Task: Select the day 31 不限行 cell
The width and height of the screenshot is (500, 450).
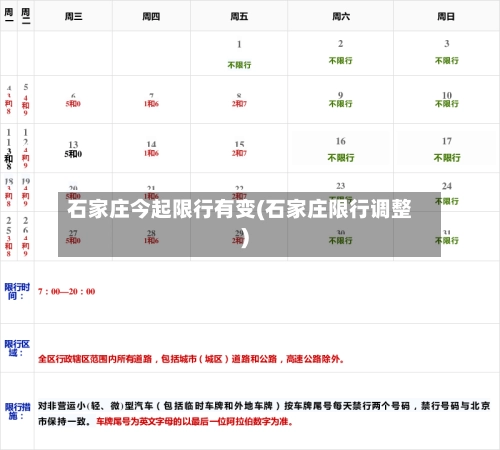Action: tap(446, 236)
